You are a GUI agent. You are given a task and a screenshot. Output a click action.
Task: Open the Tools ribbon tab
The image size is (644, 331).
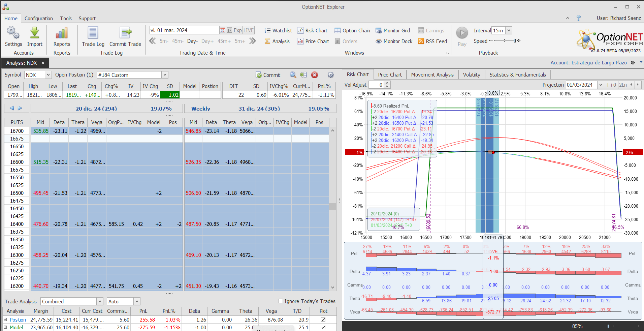66,19
